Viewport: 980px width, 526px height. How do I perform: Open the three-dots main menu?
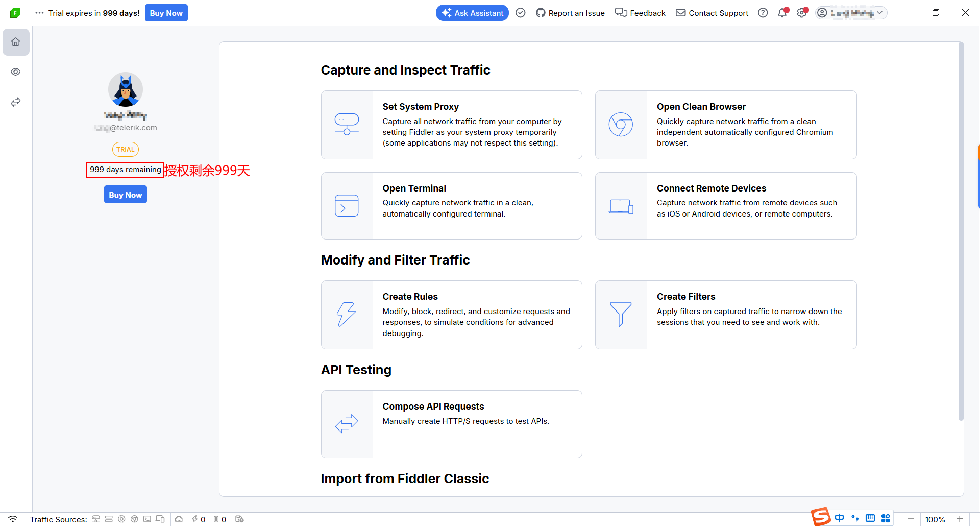(x=39, y=13)
